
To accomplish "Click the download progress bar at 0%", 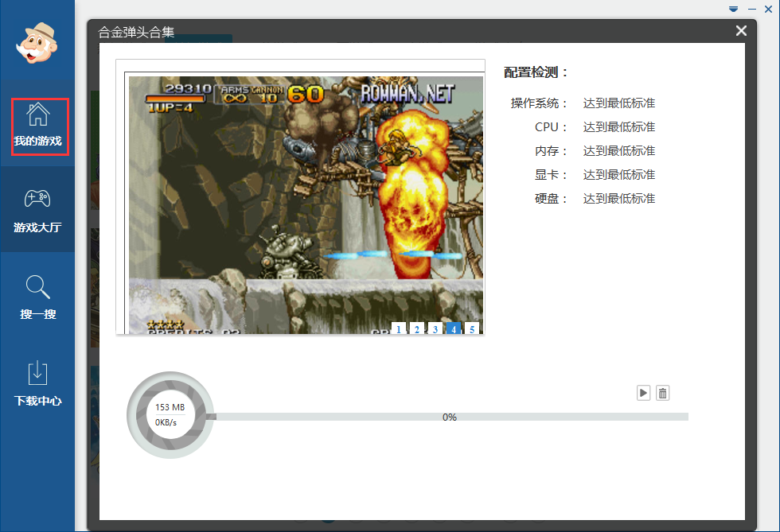I will [x=450, y=417].
